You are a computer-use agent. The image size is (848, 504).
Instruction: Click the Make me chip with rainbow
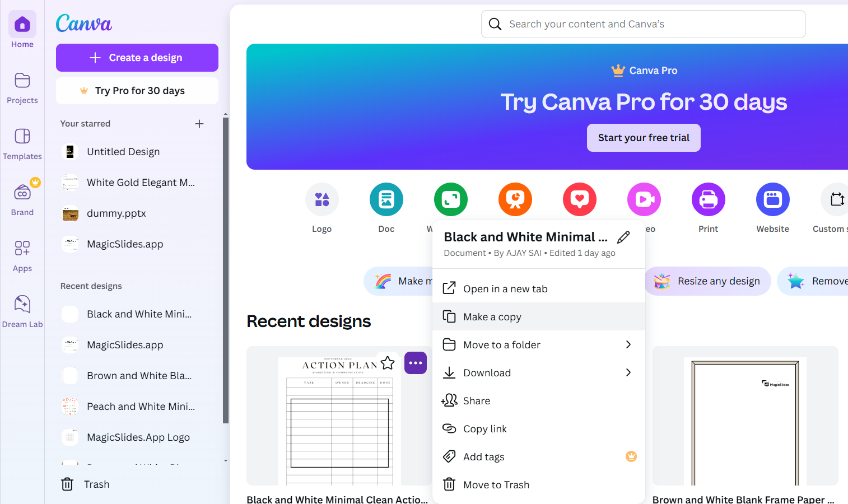(x=399, y=281)
